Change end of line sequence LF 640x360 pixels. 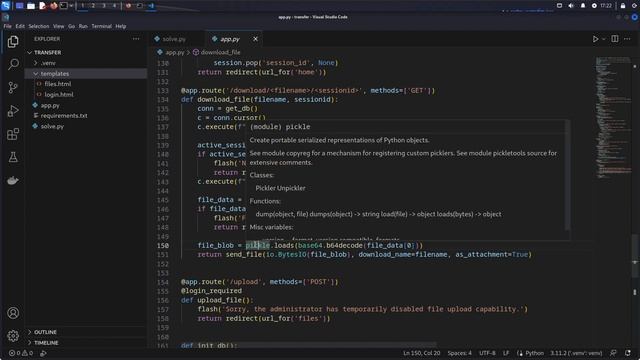506,353
